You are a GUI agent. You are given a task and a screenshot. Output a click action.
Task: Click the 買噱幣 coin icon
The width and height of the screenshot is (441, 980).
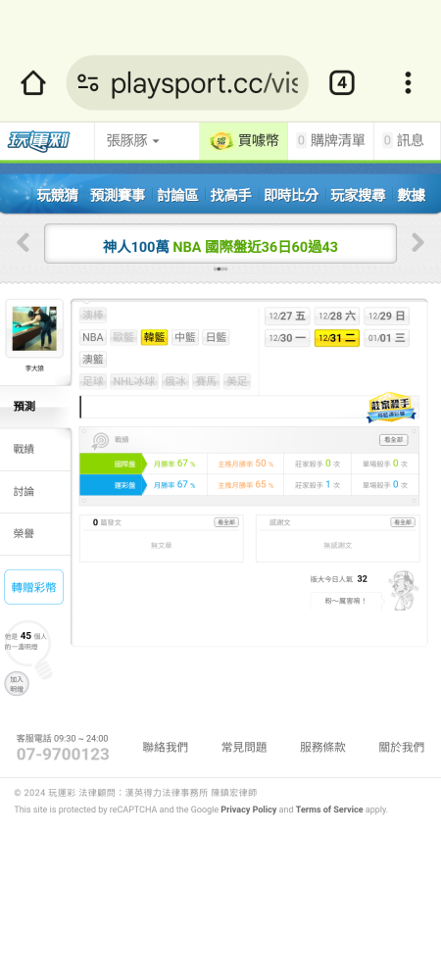pos(221,140)
